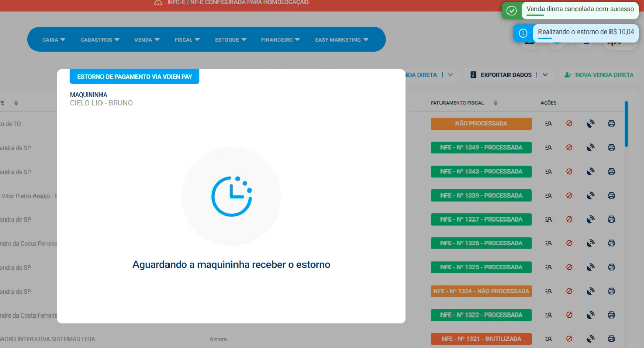The image size is (644, 348).
Task: Click the Exportar Dados button
Action: 501,75
